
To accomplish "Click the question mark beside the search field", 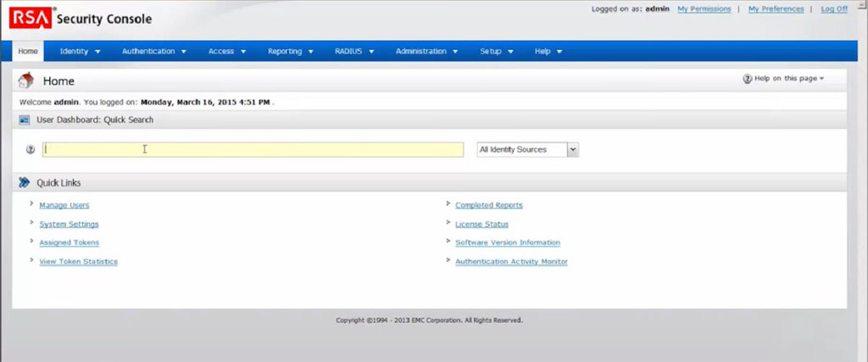I will pos(31,149).
